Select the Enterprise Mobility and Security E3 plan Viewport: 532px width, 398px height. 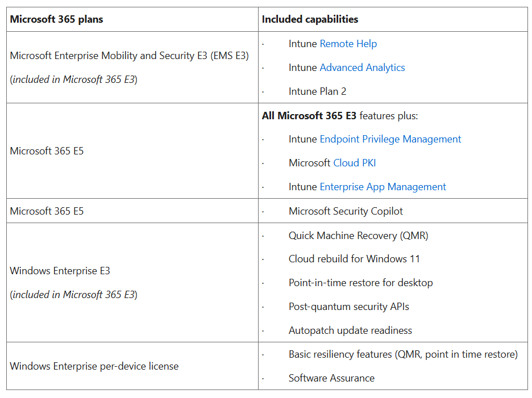129,56
